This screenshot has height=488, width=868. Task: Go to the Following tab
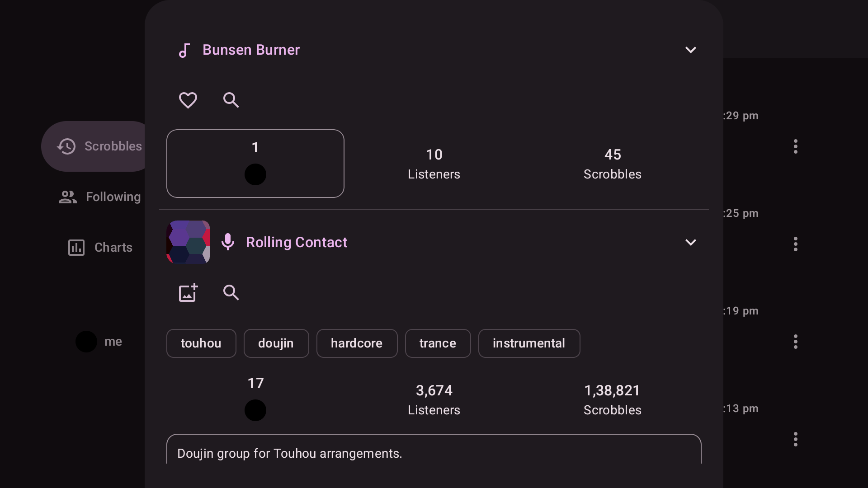coord(99,197)
